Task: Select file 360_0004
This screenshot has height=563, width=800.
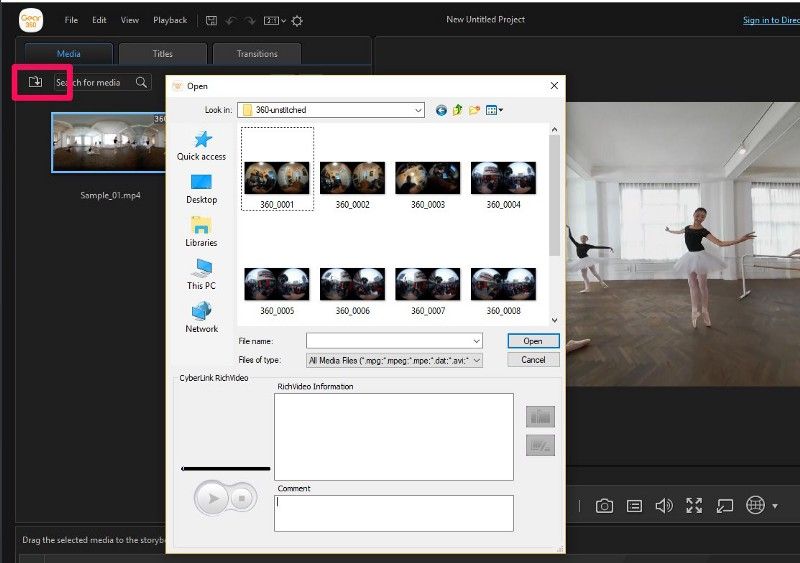Action: coord(504,185)
